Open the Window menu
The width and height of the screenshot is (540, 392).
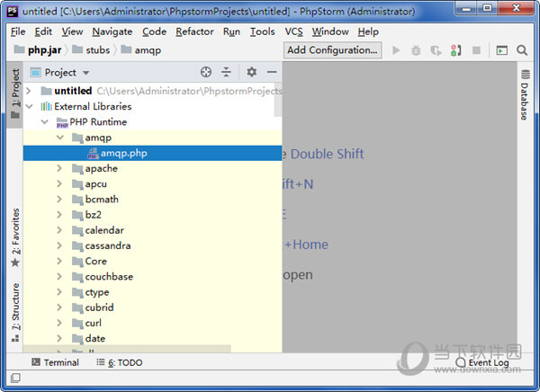pos(330,31)
